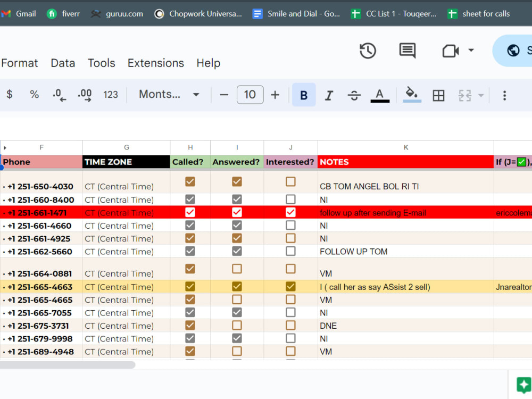Viewport: 532px width, 399px height.
Task: Open more toolbar options three dots
Action: pyautogui.click(x=504, y=95)
